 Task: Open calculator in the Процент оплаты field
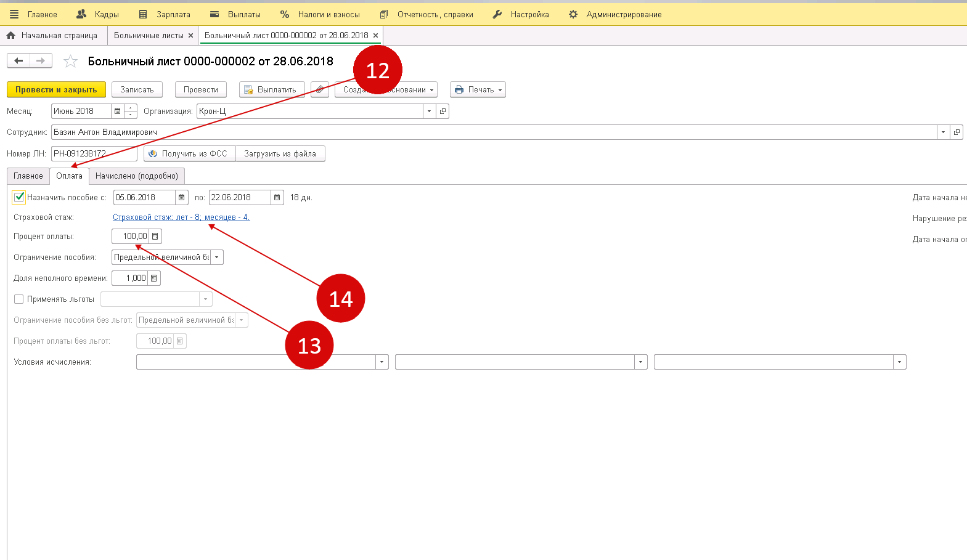(155, 237)
